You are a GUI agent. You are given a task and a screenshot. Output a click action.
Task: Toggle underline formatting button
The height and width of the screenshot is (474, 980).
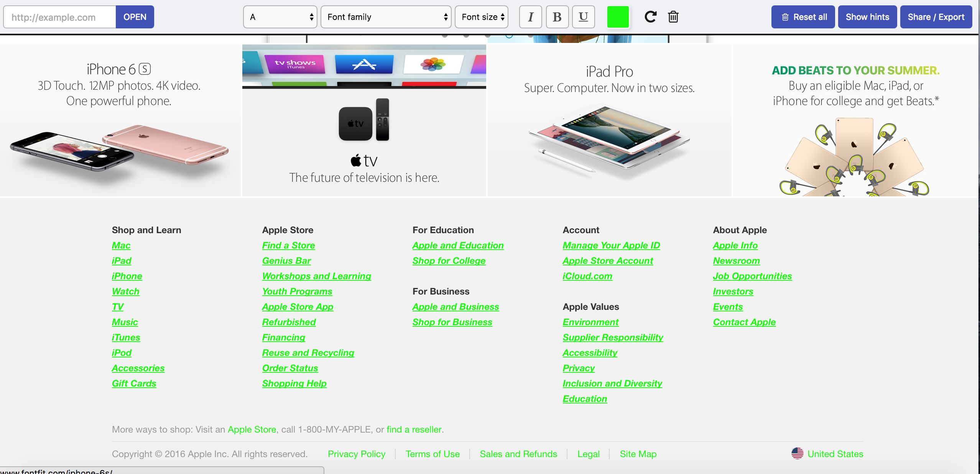pyautogui.click(x=583, y=17)
